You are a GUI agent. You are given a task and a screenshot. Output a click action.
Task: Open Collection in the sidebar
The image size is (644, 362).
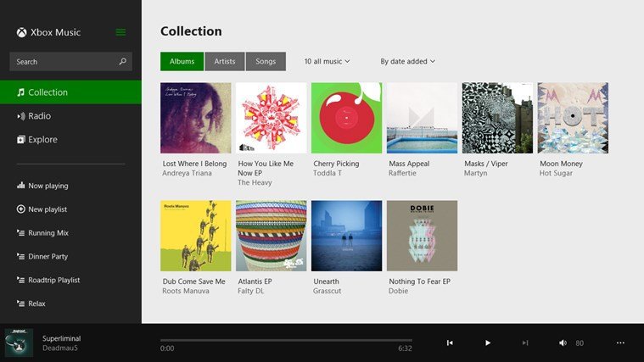70,92
